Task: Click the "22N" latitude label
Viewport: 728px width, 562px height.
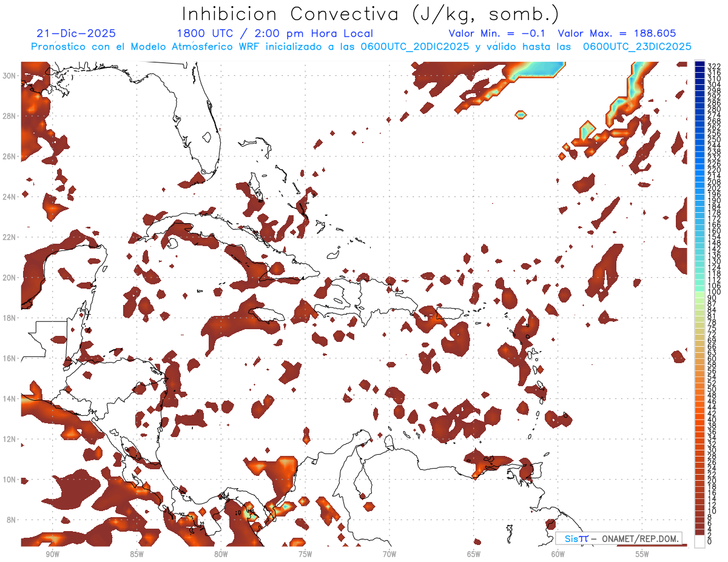Action: tap(10, 237)
